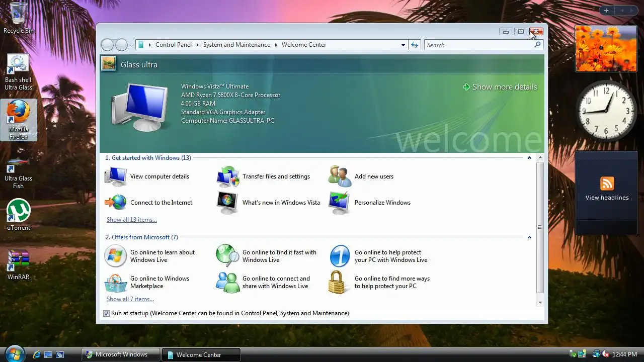644x362 pixels.
Task: Select the uTorrent desktop shortcut
Action: 19,215
